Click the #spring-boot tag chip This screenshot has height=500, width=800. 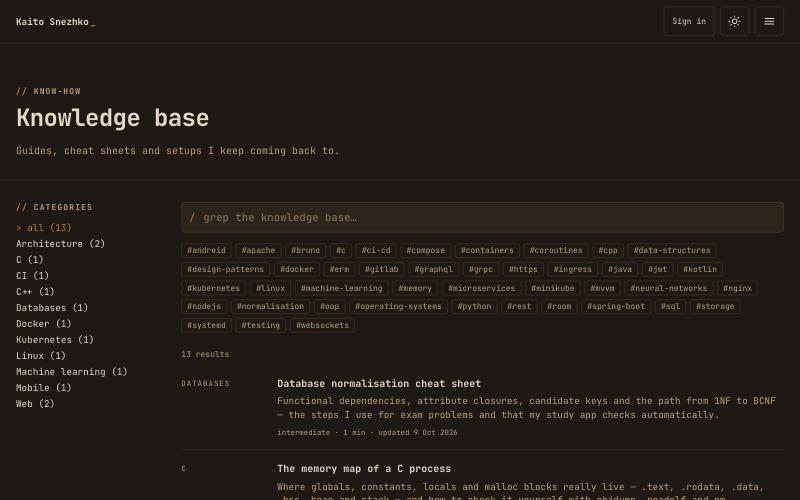pyautogui.click(x=616, y=307)
